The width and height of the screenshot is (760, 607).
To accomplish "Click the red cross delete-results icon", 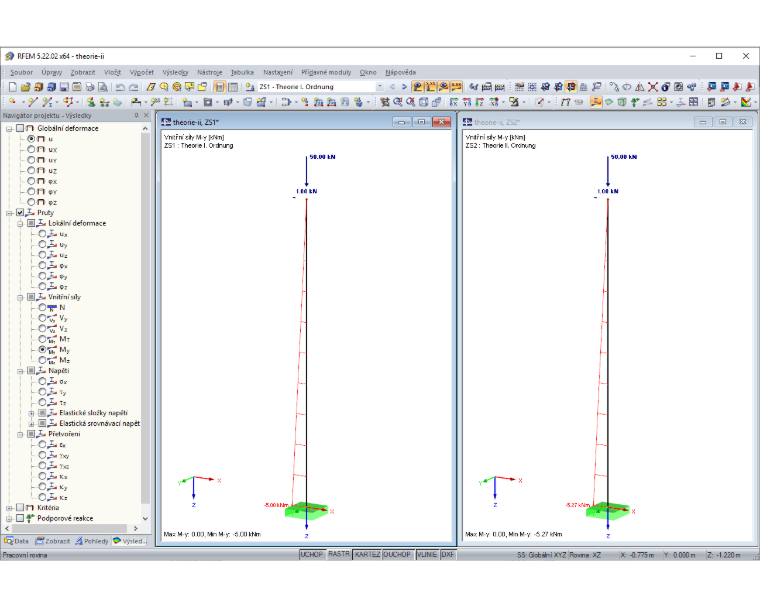I will [653, 87].
